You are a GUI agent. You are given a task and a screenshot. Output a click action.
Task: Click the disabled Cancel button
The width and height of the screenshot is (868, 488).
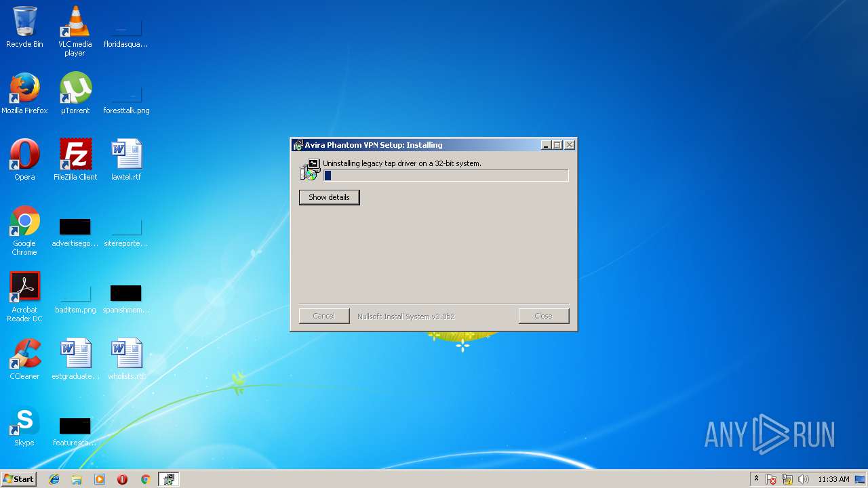[323, 316]
